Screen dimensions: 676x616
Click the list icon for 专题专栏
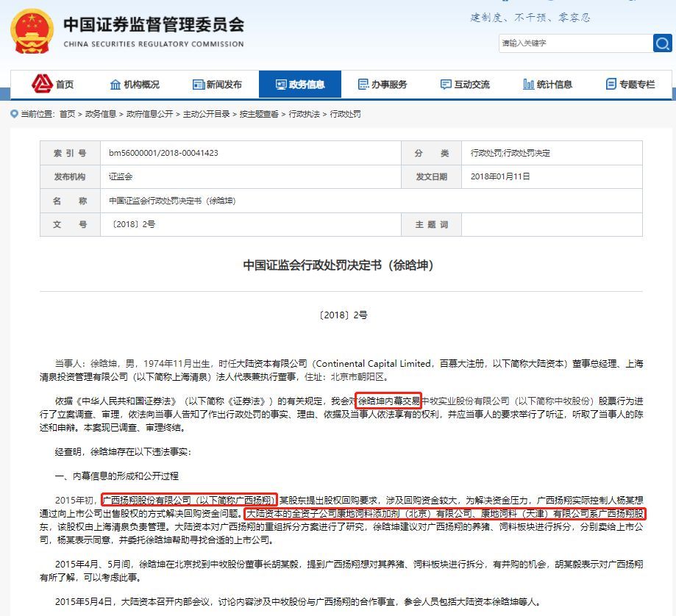point(611,84)
